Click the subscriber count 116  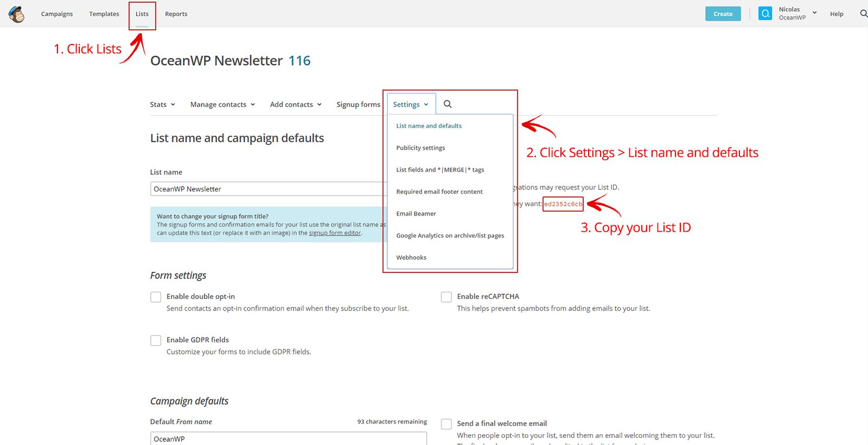pos(299,61)
